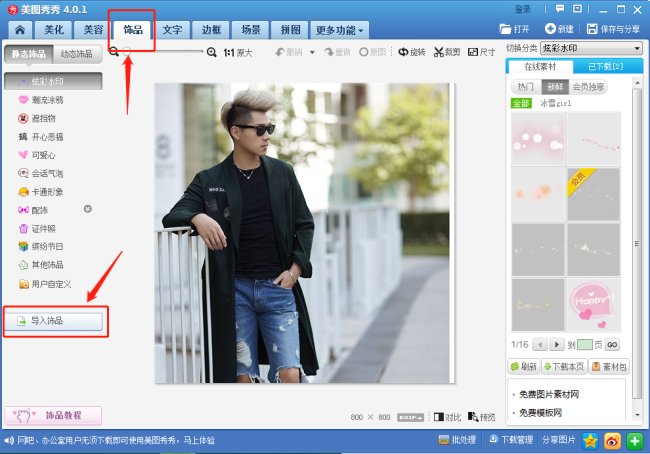Switch to the 边框 tab
The image size is (650, 454).
pos(211,30)
